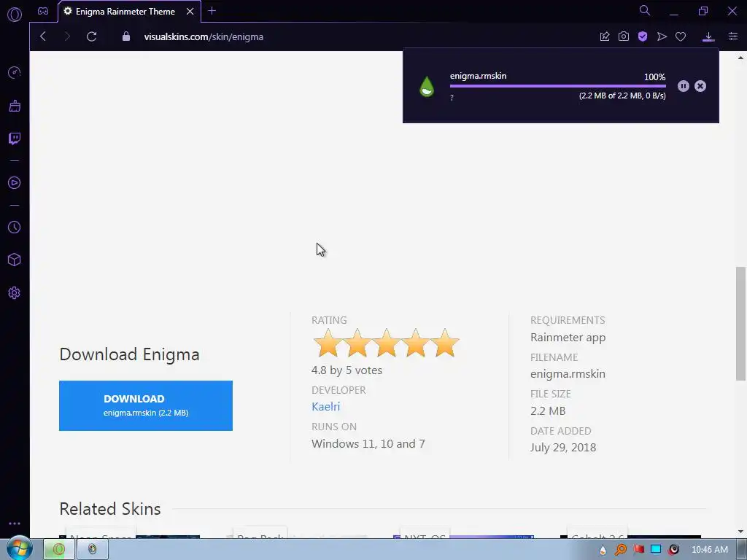Click the Rainmeter drop tray icon
The width and height of the screenshot is (747, 560).
pos(603,550)
